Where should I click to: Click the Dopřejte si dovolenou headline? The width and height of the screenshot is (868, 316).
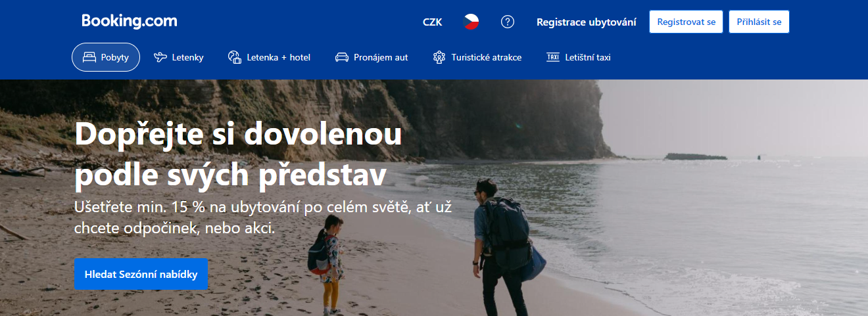point(239,155)
